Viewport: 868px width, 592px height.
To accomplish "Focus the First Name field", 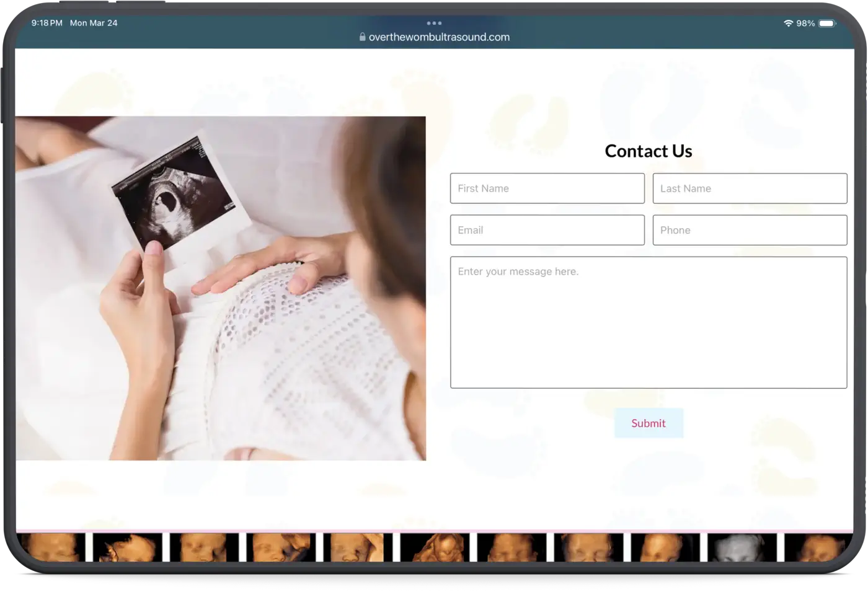I will 547,188.
